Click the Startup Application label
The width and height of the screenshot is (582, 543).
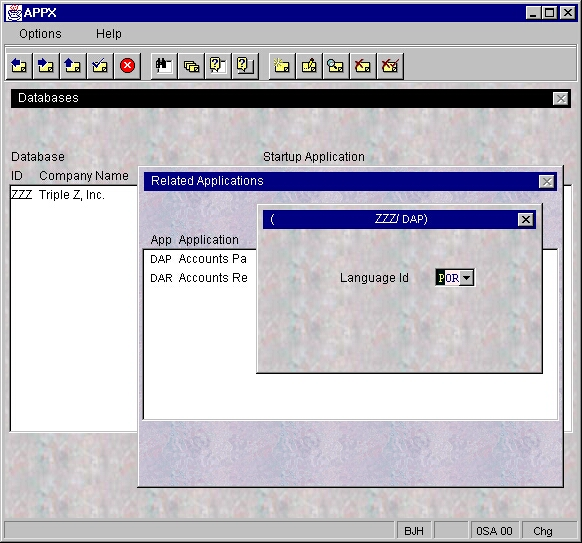point(314,157)
